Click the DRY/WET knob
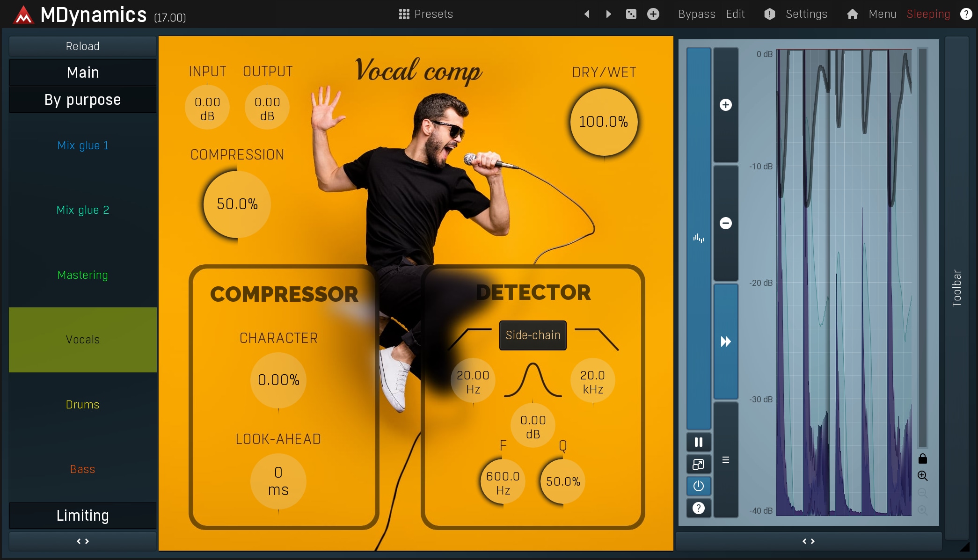This screenshot has height=560, width=978. (603, 122)
